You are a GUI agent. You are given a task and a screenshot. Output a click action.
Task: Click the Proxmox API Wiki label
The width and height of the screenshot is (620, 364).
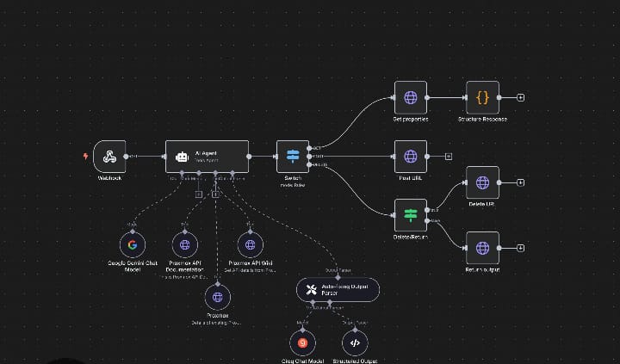pyautogui.click(x=251, y=262)
